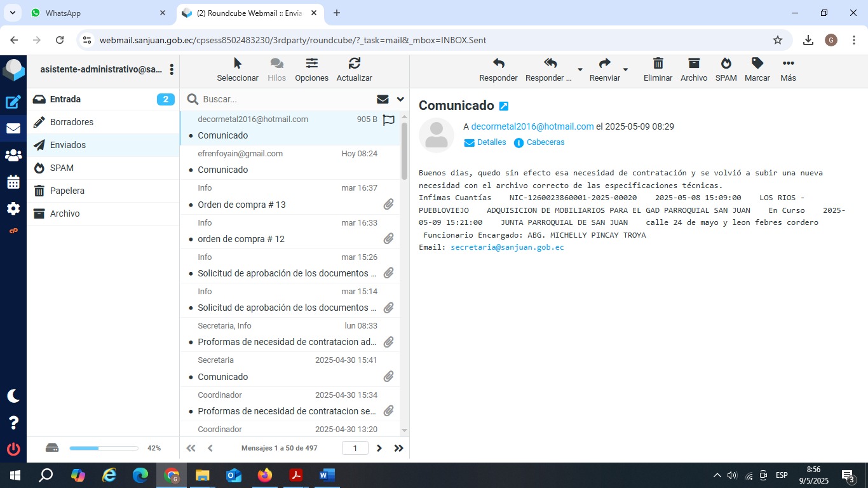The width and height of the screenshot is (868, 488).
Task: Open Reenviar dropdown arrow
Action: pos(625,69)
